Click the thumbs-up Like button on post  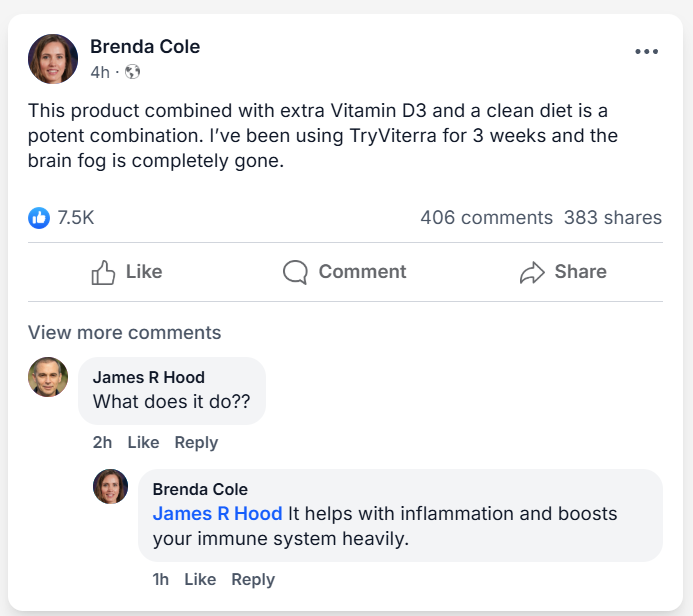(126, 272)
